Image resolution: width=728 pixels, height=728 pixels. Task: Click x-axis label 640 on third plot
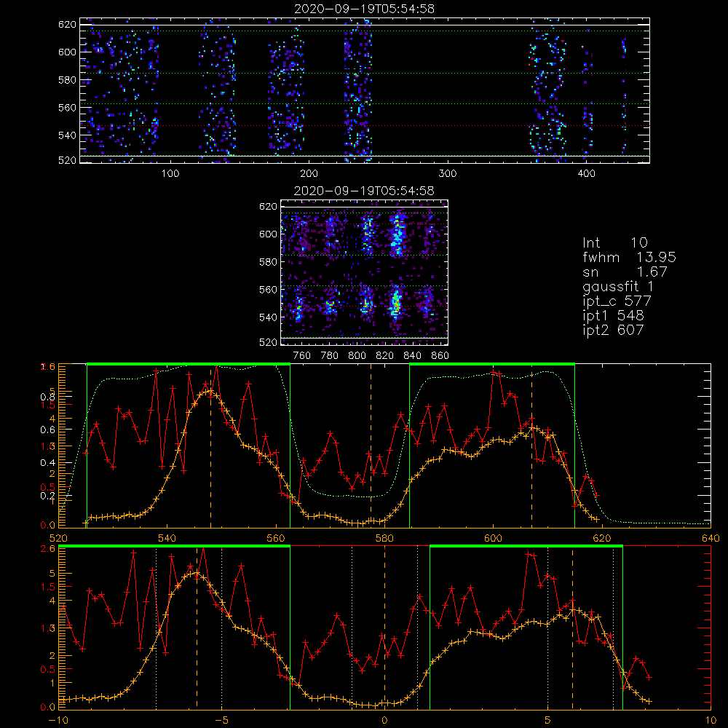click(711, 539)
